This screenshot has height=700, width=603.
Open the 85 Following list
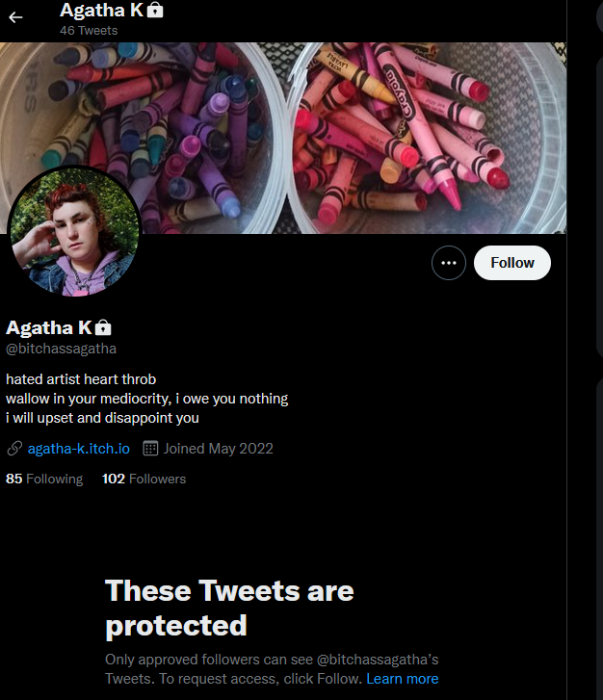(44, 479)
